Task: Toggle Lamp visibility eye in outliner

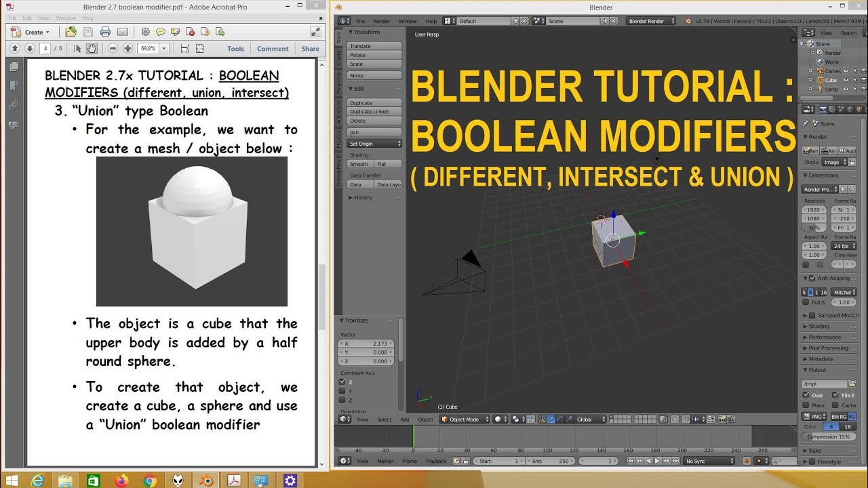Action: pyautogui.click(x=846, y=89)
